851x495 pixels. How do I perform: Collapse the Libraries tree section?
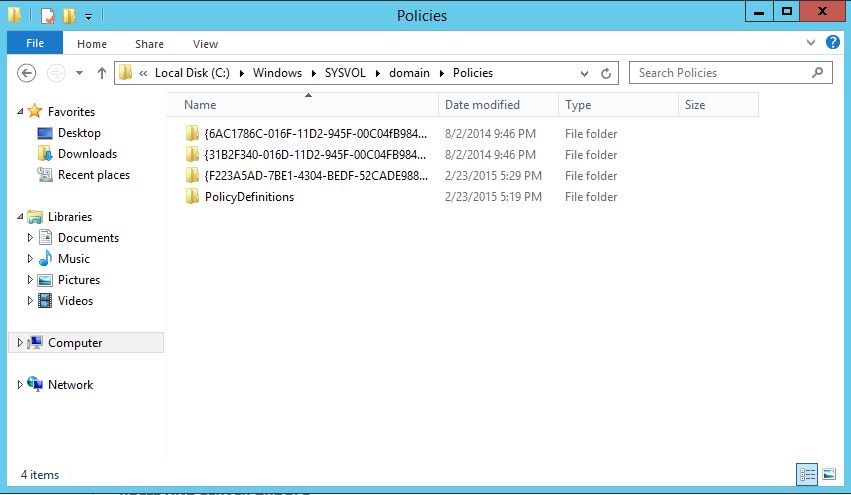point(20,217)
